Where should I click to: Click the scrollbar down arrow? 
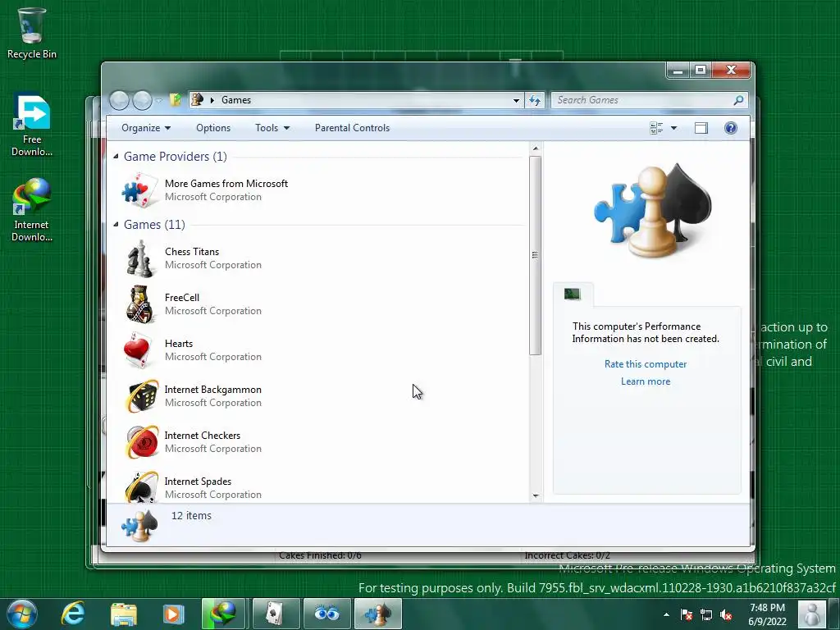point(535,496)
